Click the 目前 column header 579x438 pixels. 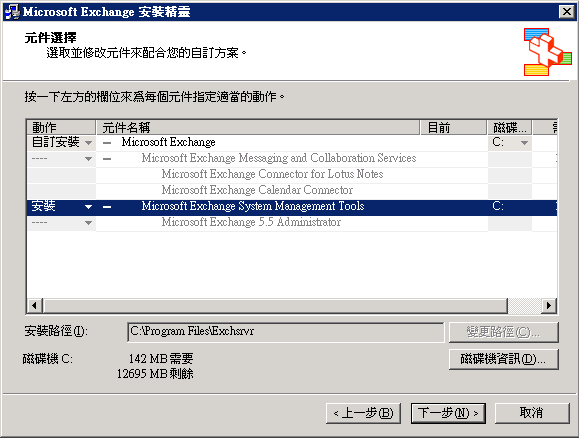point(453,127)
